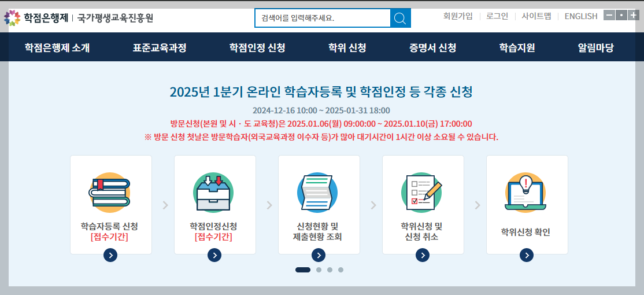Increase font size with plus button
The width and height of the screenshot is (644, 295).
click(x=633, y=15)
